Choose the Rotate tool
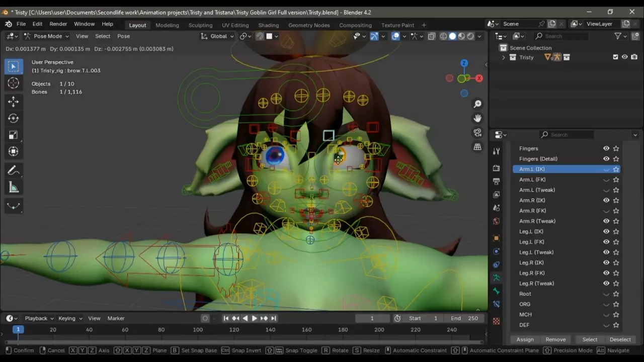 tap(14, 118)
